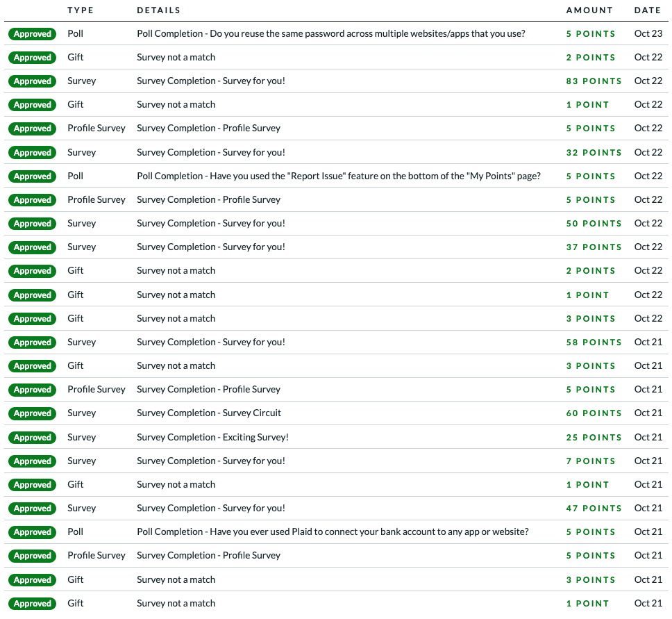The width and height of the screenshot is (672, 619).
Task: Open the Plaid bank account poll entry
Action: (x=333, y=531)
